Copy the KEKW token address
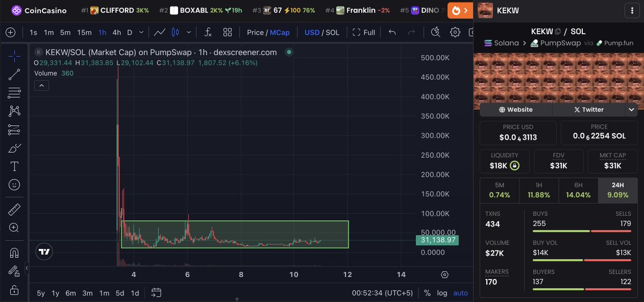This screenshot has height=302, width=644. point(558,32)
